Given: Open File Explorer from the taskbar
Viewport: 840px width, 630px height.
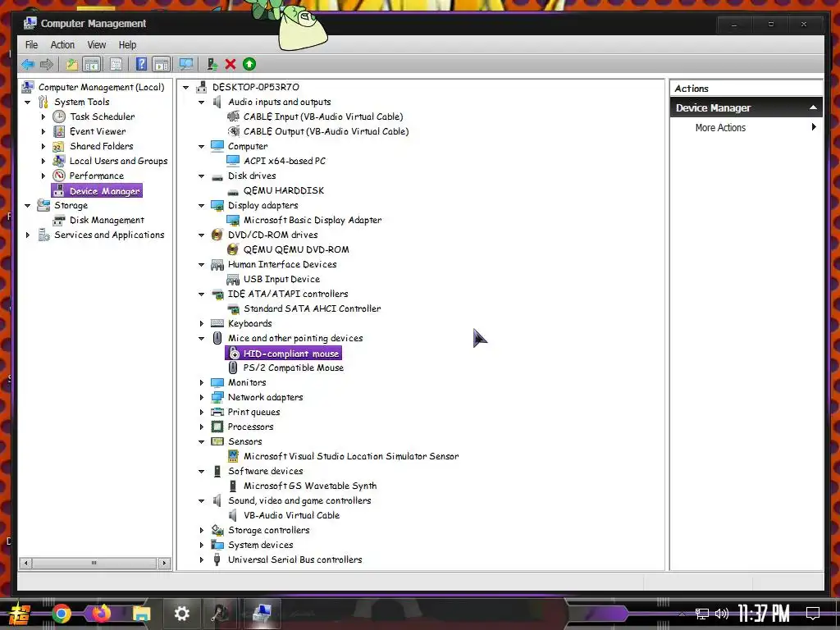Looking at the screenshot, I should (x=141, y=614).
